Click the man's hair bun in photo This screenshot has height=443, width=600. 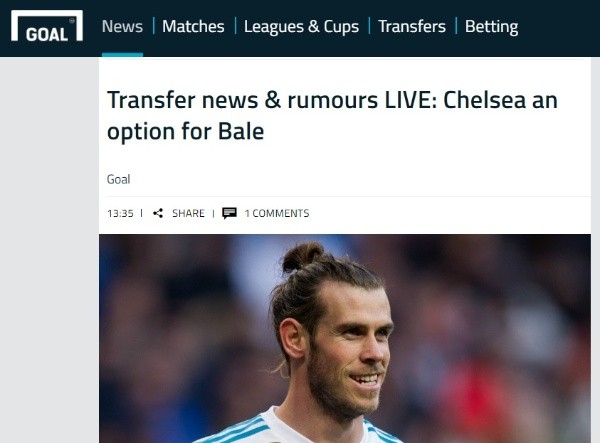[302, 256]
